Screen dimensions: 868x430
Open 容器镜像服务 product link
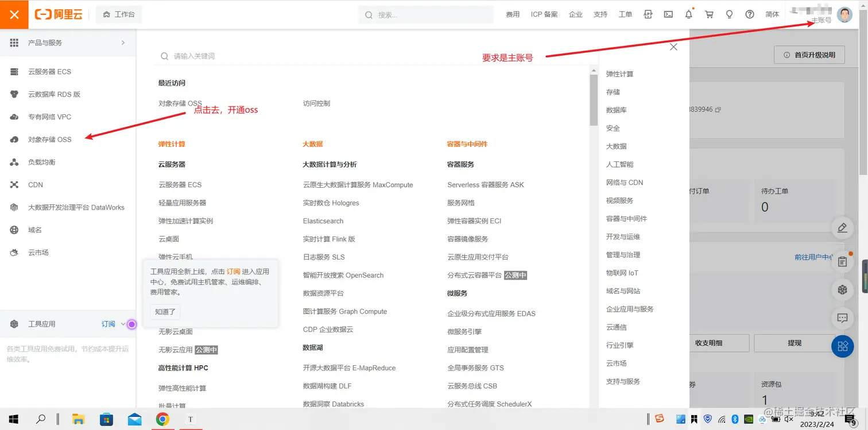pyautogui.click(x=468, y=239)
